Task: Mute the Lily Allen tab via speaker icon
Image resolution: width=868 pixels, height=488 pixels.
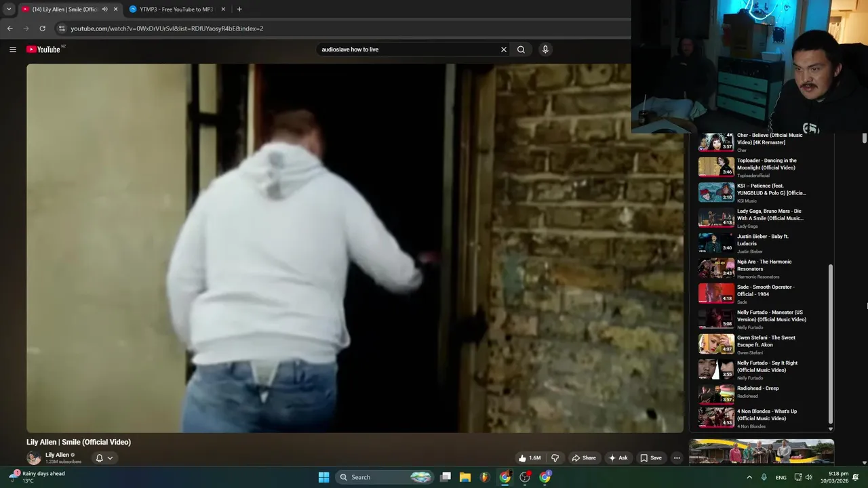Action: (104, 9)
